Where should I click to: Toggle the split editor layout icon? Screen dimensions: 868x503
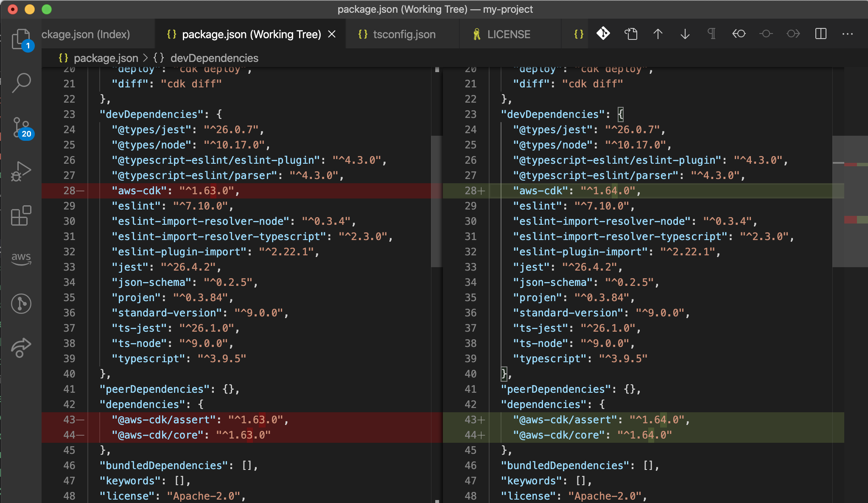click(x=821, y=34)
